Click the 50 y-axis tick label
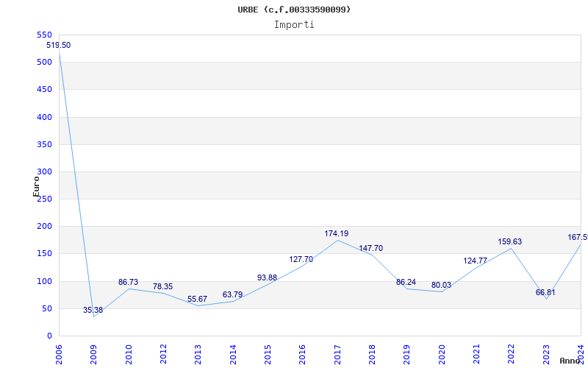 pyautogui.click(x=47, y=308)
